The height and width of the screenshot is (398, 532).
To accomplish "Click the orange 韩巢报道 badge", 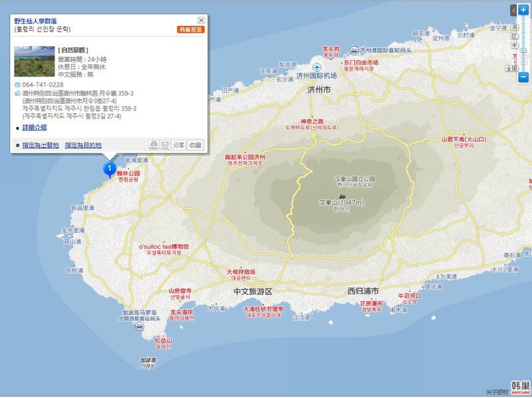I will pos(191,29).
